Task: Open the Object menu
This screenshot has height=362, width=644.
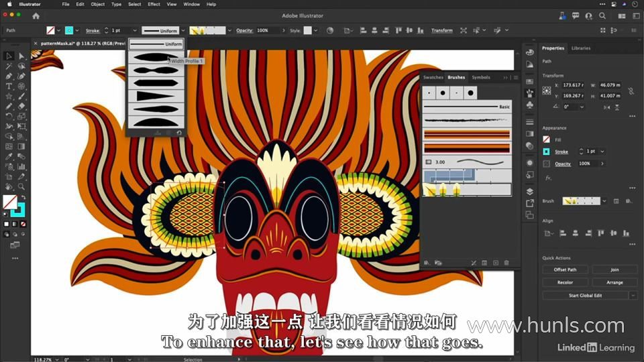Action: [98, 4]
